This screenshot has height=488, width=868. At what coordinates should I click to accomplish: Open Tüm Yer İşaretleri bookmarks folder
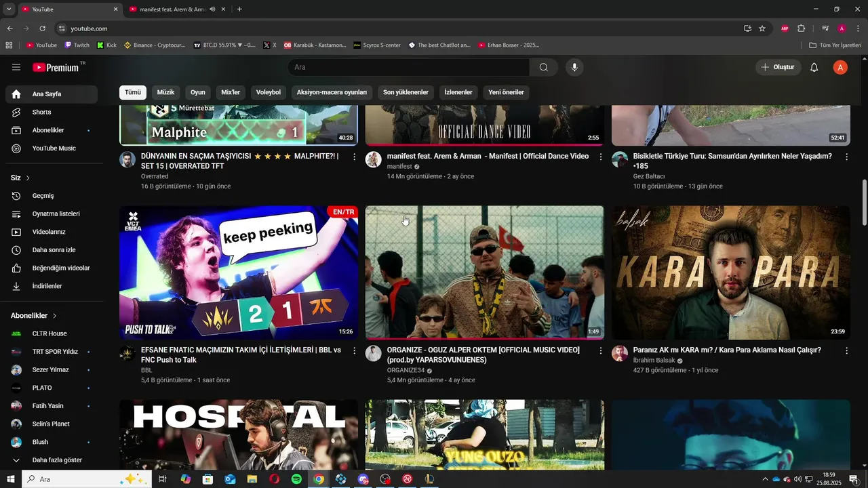[835, 45]
